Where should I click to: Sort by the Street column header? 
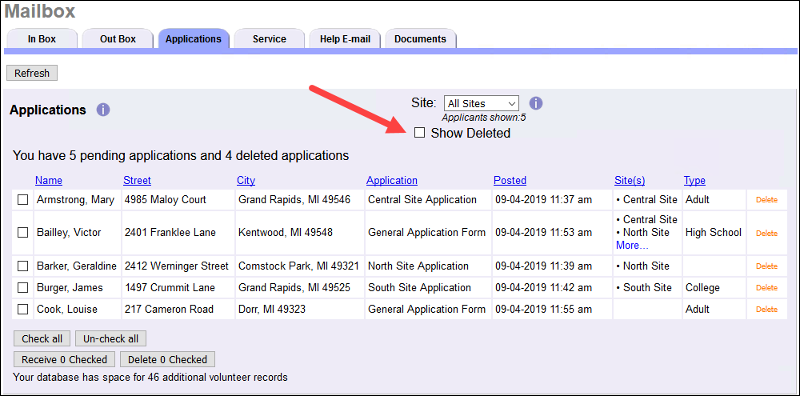(x=137, y=180)
